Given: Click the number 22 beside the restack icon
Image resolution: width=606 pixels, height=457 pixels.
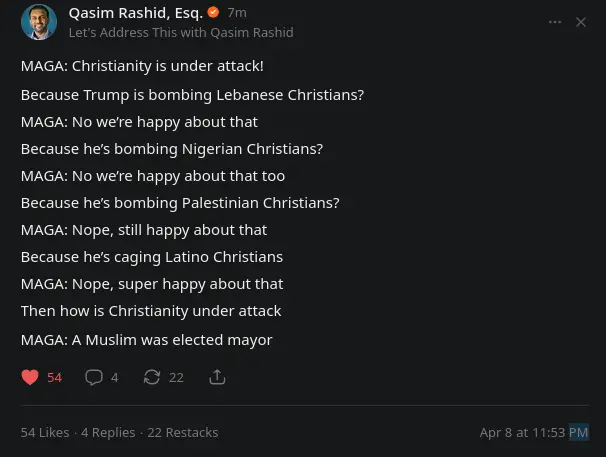Looking at the screenshot, I should [x=176, y=377].
